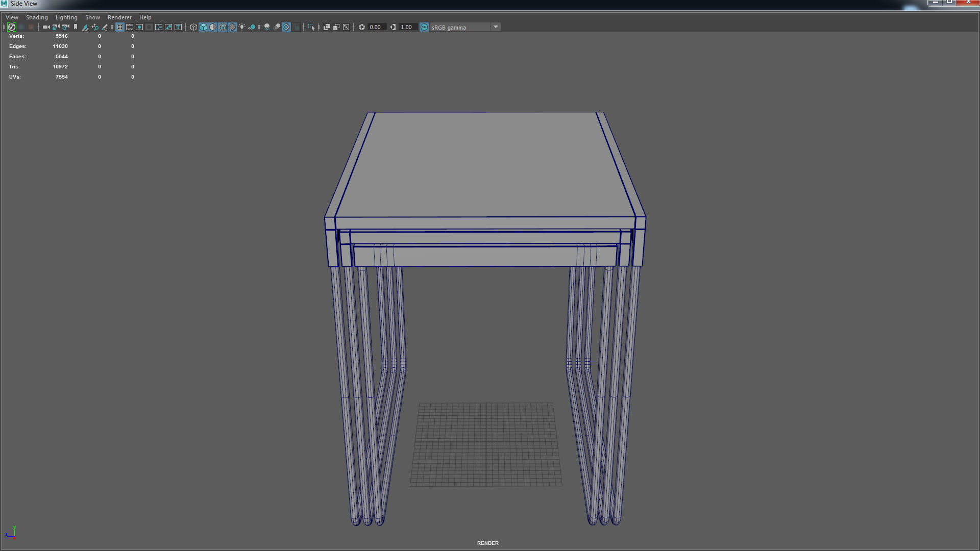The height and width of the screenshot is (551, 980).
Task: Click the Gamma icon
Action: [x=393, y=27]
